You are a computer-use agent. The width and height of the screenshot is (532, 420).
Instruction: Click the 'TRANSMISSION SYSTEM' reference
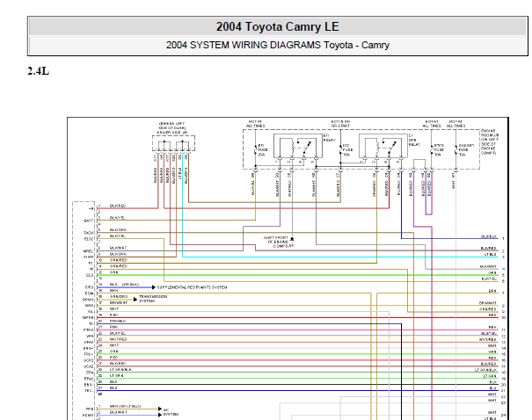tap(153, 299)
